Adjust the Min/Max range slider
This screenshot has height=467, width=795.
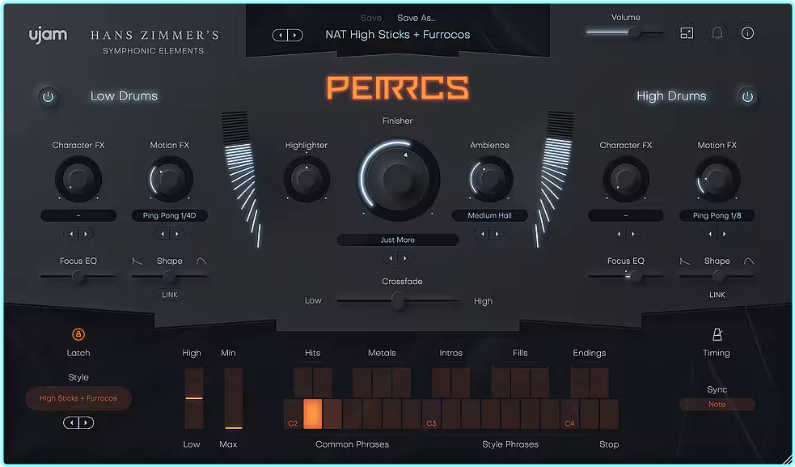coord(234,399)
